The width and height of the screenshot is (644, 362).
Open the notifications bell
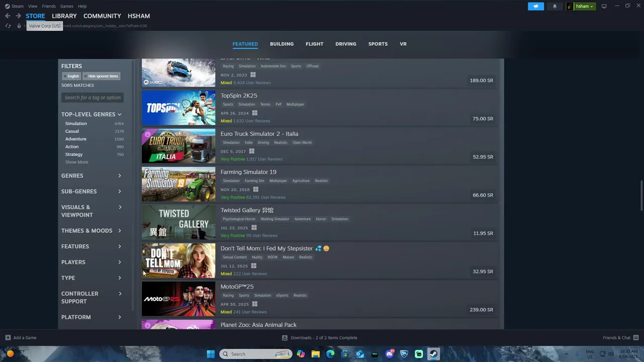(554, 6)
